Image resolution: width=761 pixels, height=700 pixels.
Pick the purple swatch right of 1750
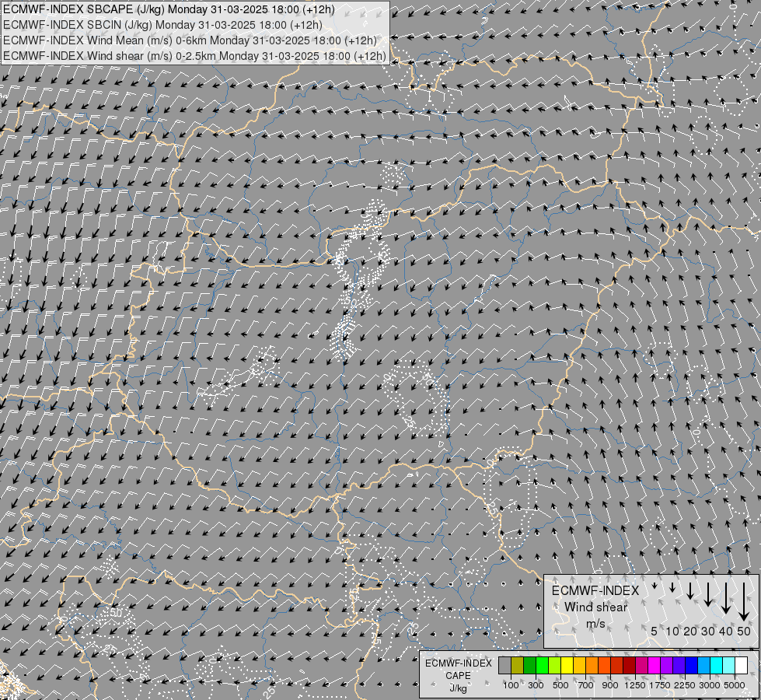(x=667, y=666)
